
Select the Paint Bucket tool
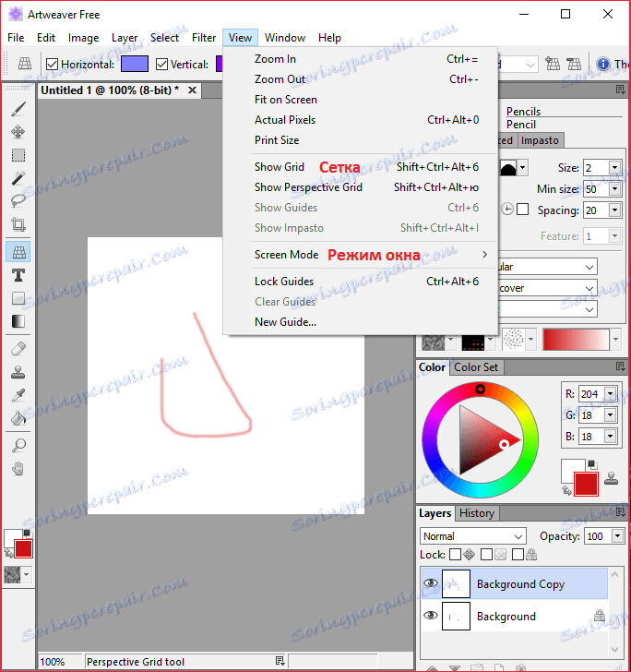[18, 418]
